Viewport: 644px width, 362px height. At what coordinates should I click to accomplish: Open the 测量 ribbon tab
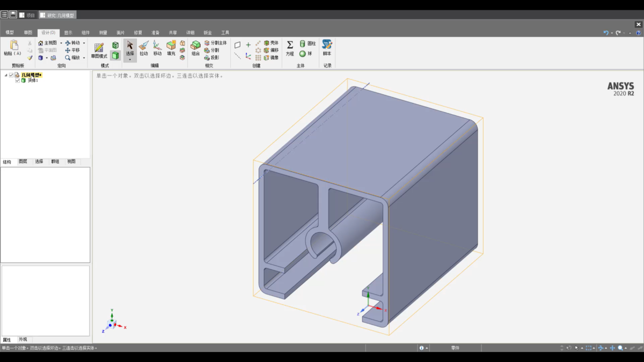tap(103, 33)
